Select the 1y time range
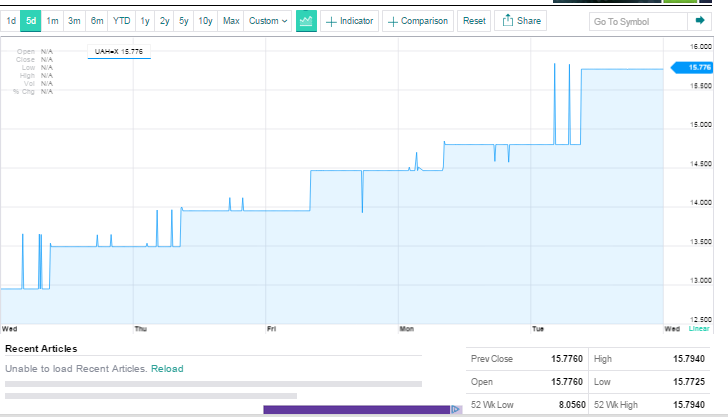This screenshot has width=728, height=417. tap(145, 21)
